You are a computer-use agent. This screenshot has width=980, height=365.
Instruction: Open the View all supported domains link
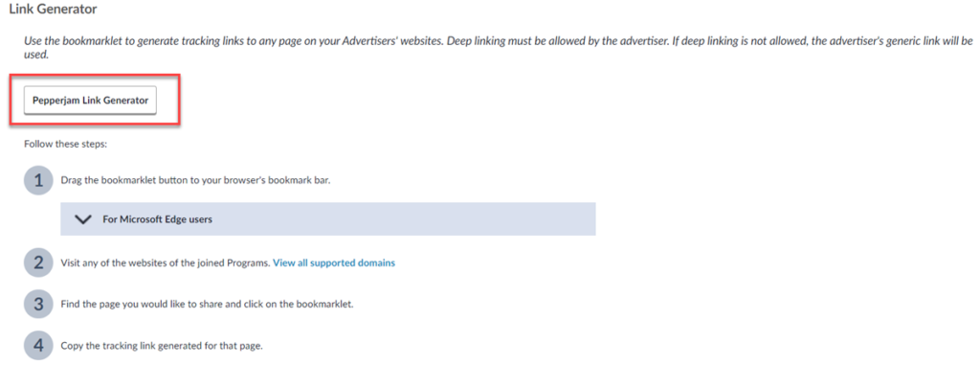click(334, 262)
